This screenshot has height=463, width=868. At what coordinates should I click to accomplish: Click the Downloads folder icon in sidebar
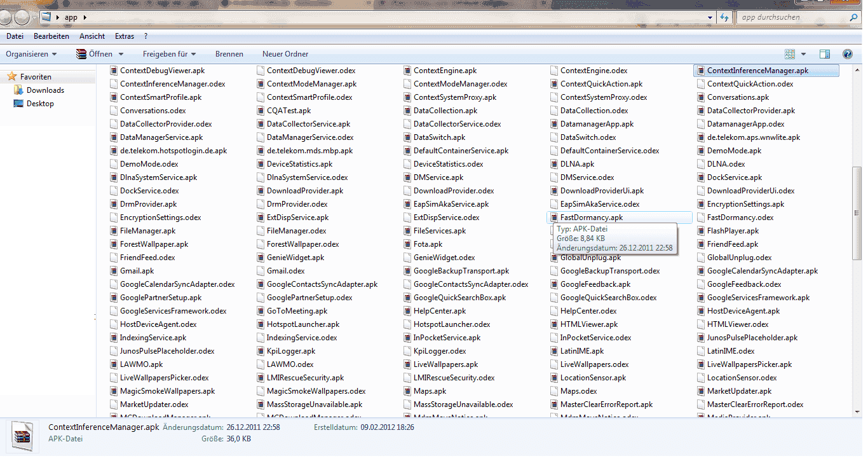[x=18, y=90]
